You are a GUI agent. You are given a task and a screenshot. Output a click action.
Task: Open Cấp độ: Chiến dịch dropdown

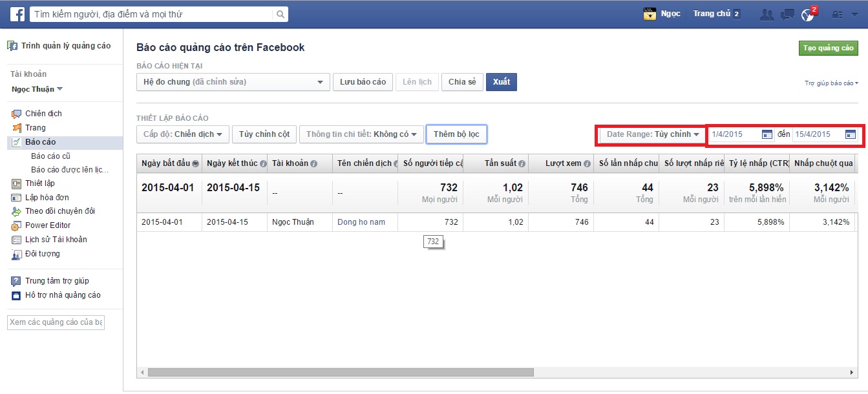(x=183, y=134)
